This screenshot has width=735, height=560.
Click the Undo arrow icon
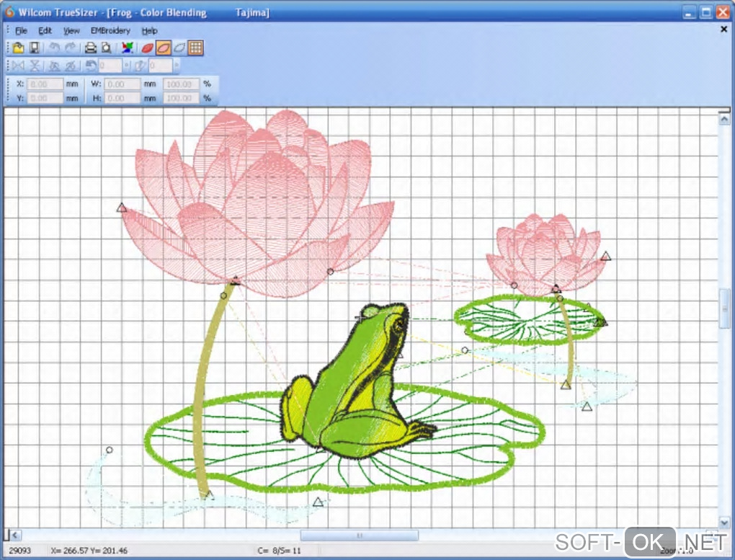point(54,48)
